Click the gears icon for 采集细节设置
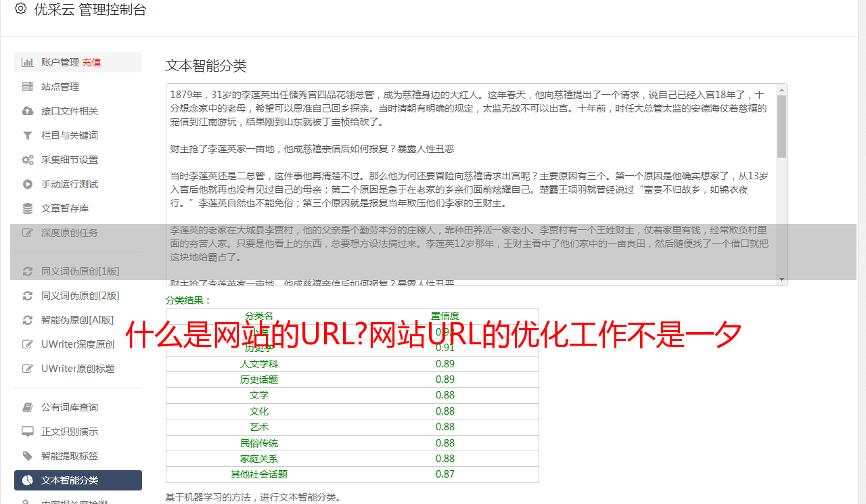This screenshot has width=866, height=504. tap(28, 160)
